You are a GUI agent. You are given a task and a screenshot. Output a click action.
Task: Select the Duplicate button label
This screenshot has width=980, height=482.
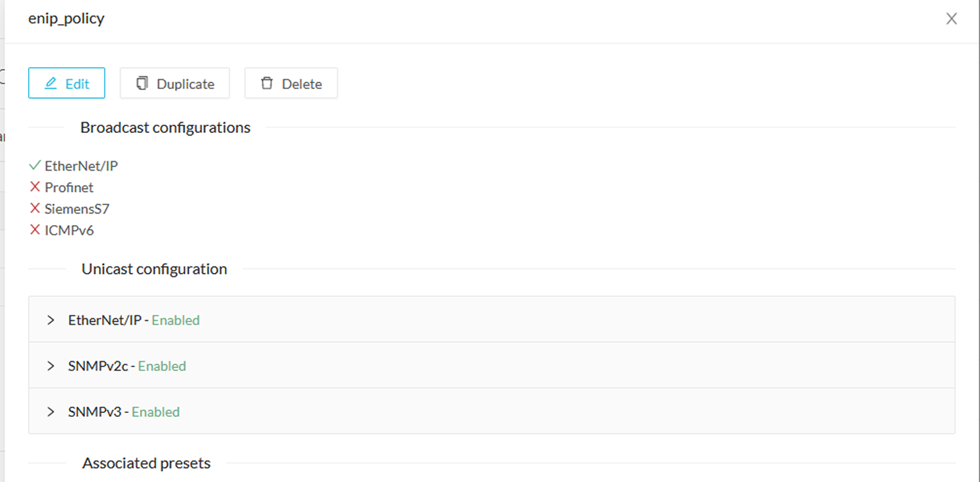185,84
